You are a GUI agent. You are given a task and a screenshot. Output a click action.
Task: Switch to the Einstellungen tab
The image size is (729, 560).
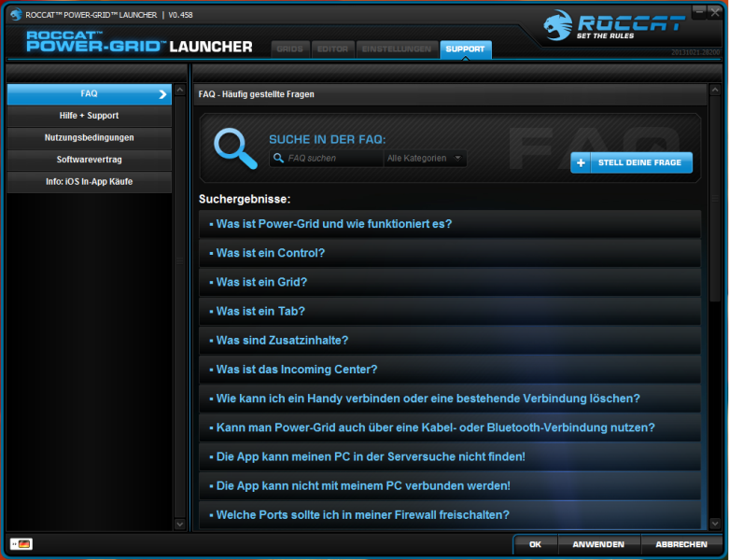397,49
